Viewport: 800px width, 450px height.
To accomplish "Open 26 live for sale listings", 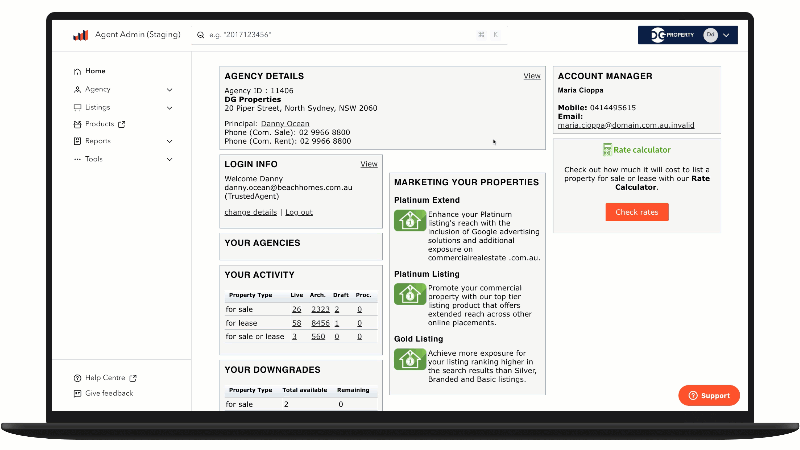I will pos(296,309).
